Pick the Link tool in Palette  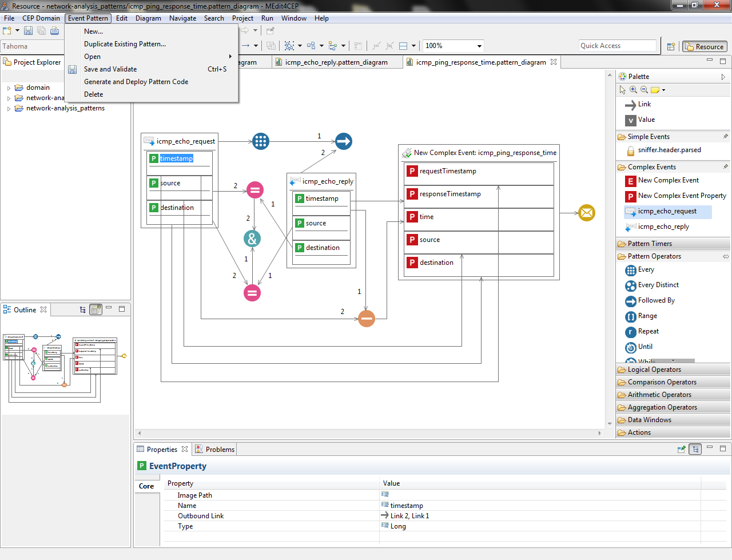click(638, 105)
